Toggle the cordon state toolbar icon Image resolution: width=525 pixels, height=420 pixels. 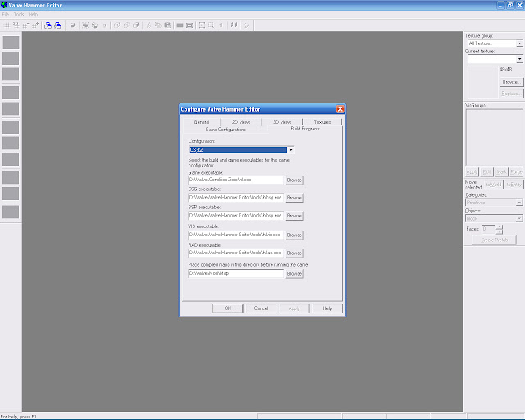pos(180,25)
